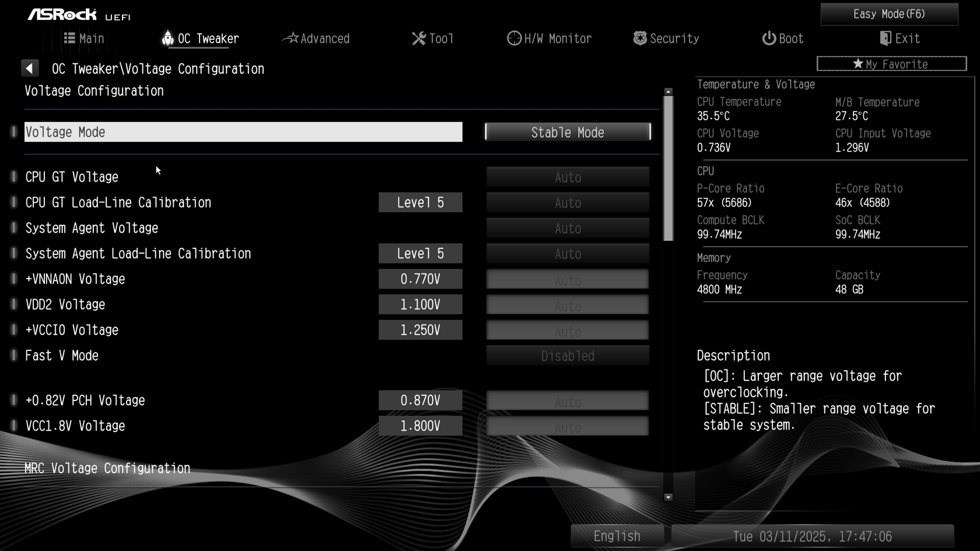Click System Agent Load-Line Level 5 value
Viewport: 980px width, 551px height.
(x=420, y=254)
